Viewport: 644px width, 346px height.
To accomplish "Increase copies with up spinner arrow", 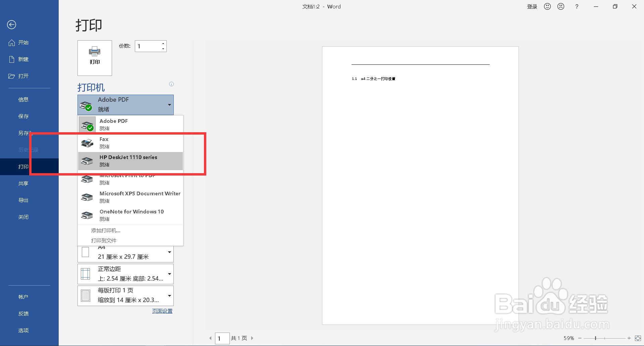I will pyautogui.click(x=163, y=44).
